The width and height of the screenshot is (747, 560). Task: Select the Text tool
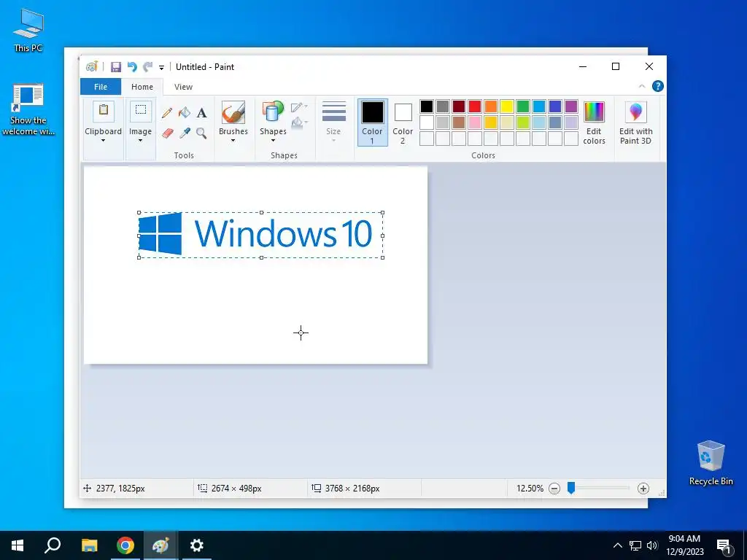(x=201, y=113)
